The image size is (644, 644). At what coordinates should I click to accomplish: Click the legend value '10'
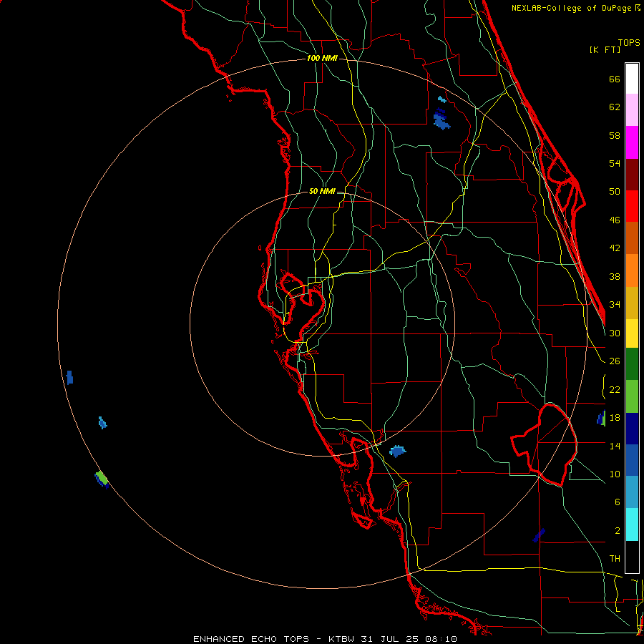(x=615, y=474)
